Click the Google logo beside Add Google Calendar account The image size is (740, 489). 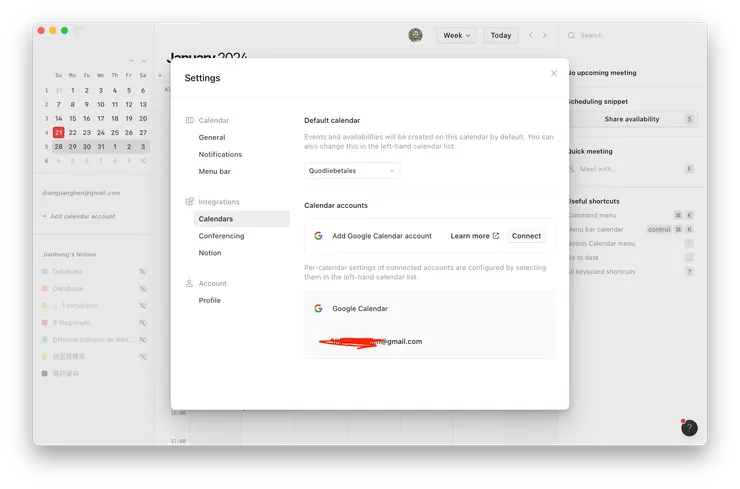point(318,236)
